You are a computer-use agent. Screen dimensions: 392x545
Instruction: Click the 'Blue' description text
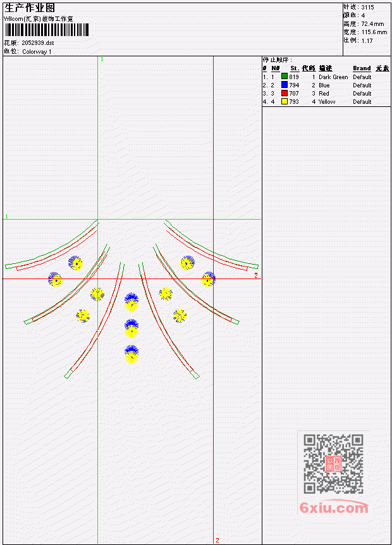tap(324, 85)
